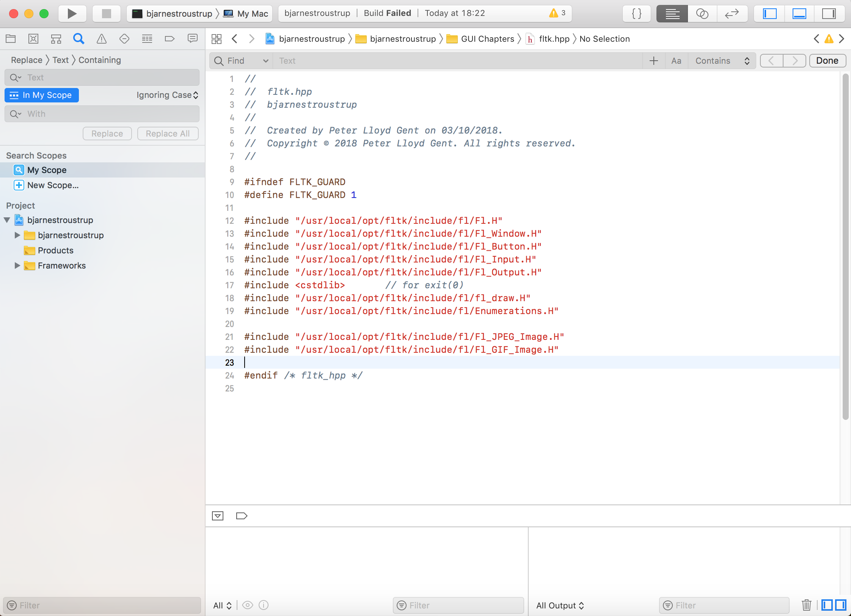The image size is (851, 616).
Task: Open the related items grid menu
Action: (x=217, y=39)
